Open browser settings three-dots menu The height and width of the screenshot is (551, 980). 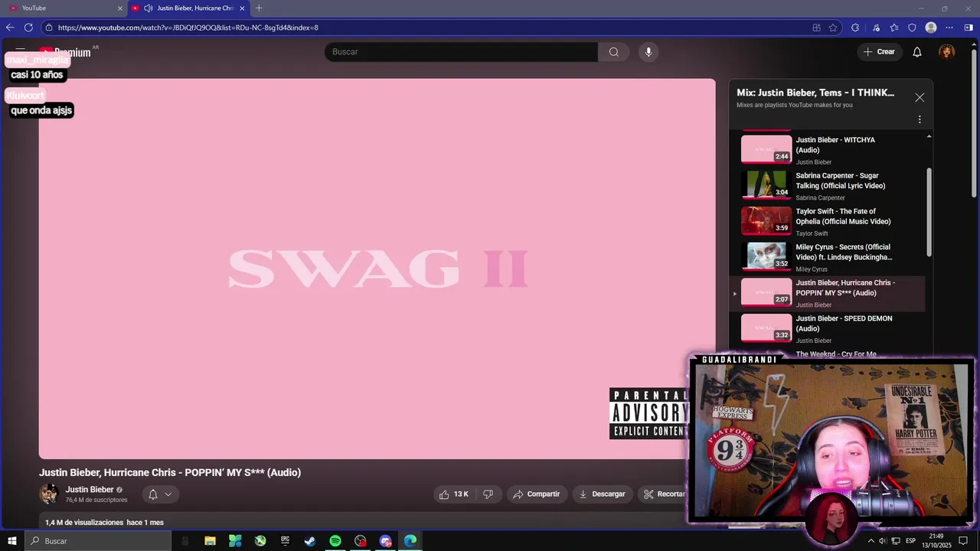tap(949, 28)
